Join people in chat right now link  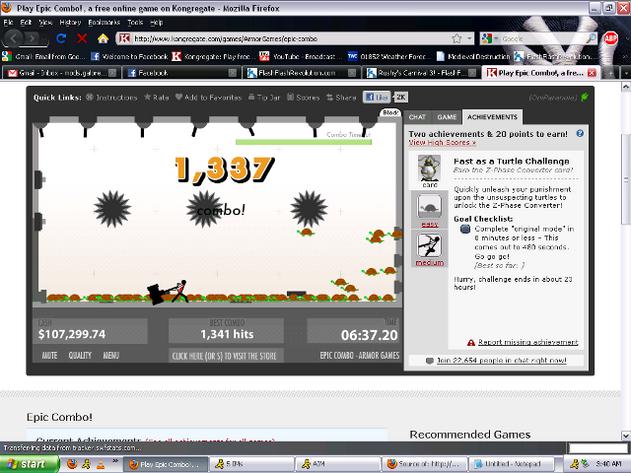[x=501, y=360]
